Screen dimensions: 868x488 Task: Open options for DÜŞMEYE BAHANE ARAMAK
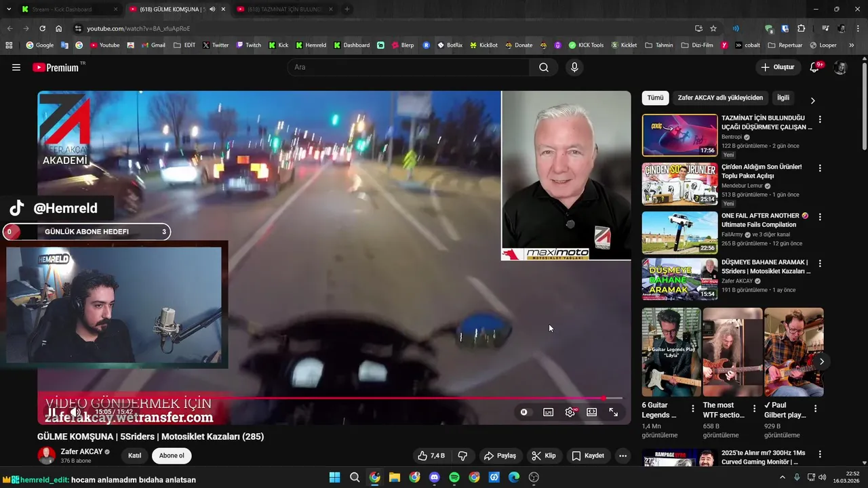click(x=820, y=263)
